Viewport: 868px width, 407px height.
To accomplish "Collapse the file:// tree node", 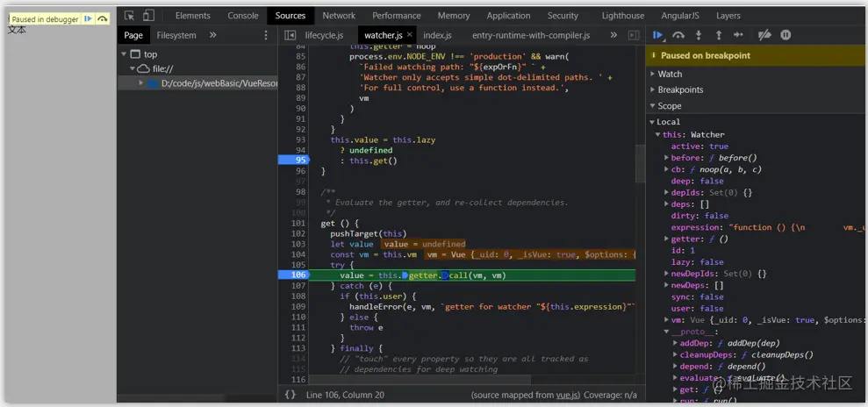I will [x=133, y=68].
